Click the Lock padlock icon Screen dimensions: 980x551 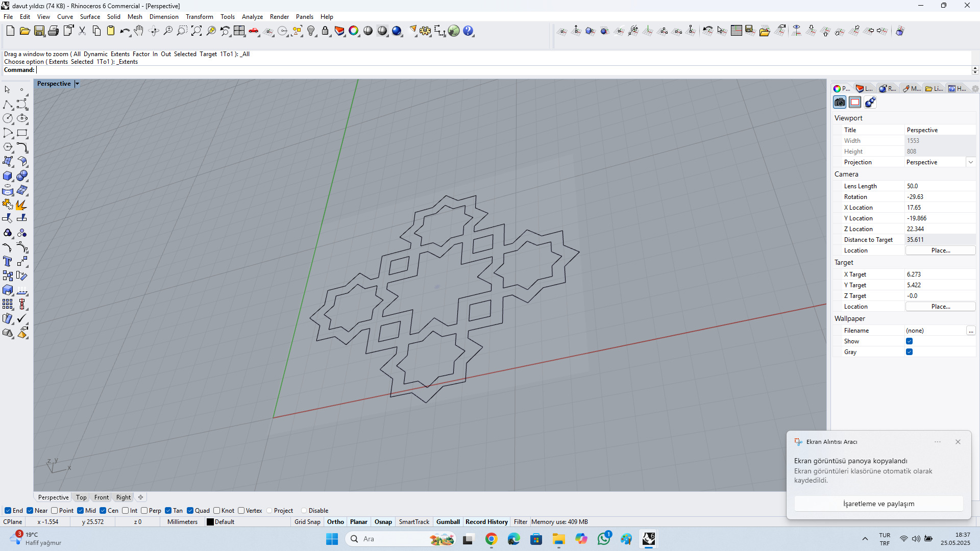[x=325, y=31]
